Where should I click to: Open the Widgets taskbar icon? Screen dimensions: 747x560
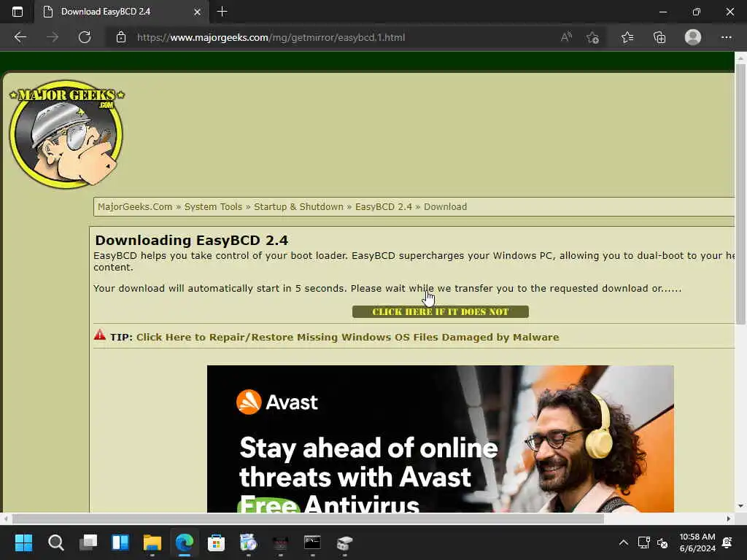tap(120, 542)
